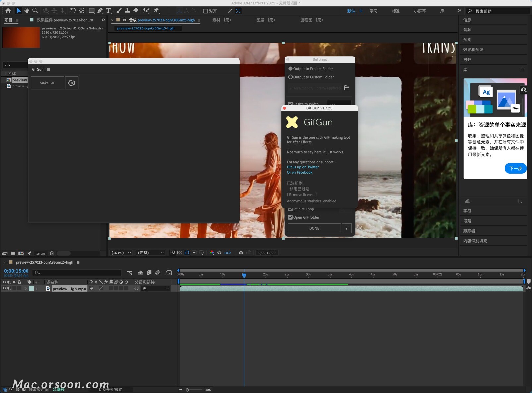532x393 pixels.
Task: Open Hit us up on Twitter link
Action: click(x=303, y=167)
